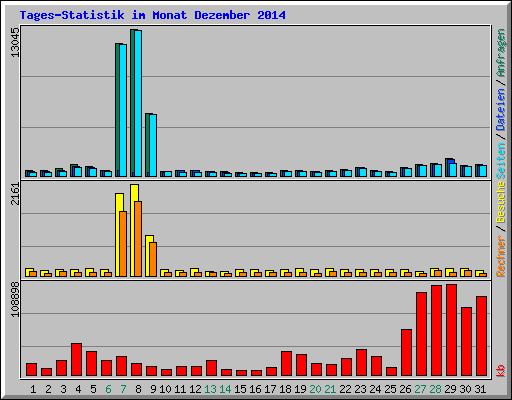512x400 pixels.
Task: Select day label 8 on the x-axis
Action: pos(138,389)
